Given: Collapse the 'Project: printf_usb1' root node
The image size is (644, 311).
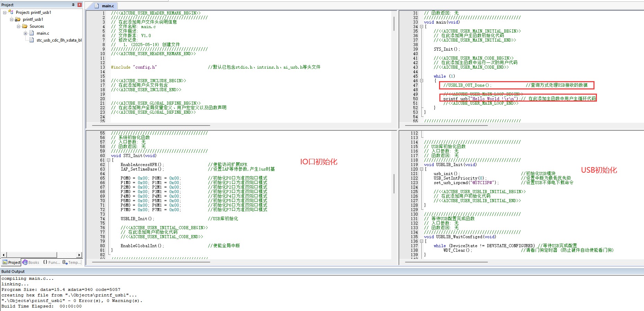Looking at the screenshot, I should point(5,12).
